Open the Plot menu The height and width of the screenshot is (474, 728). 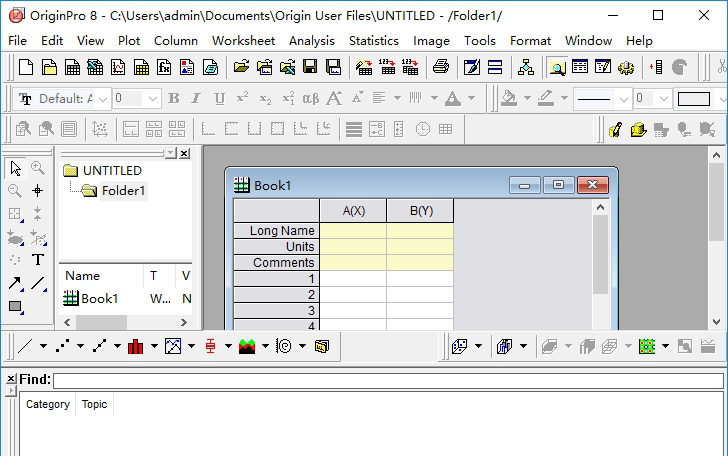[129, 41]
